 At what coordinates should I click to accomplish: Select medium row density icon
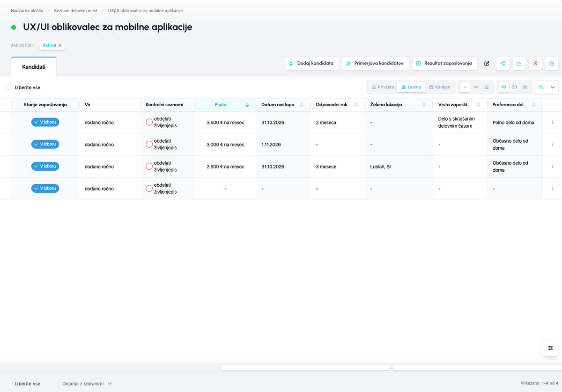click(x=476, y=87)
